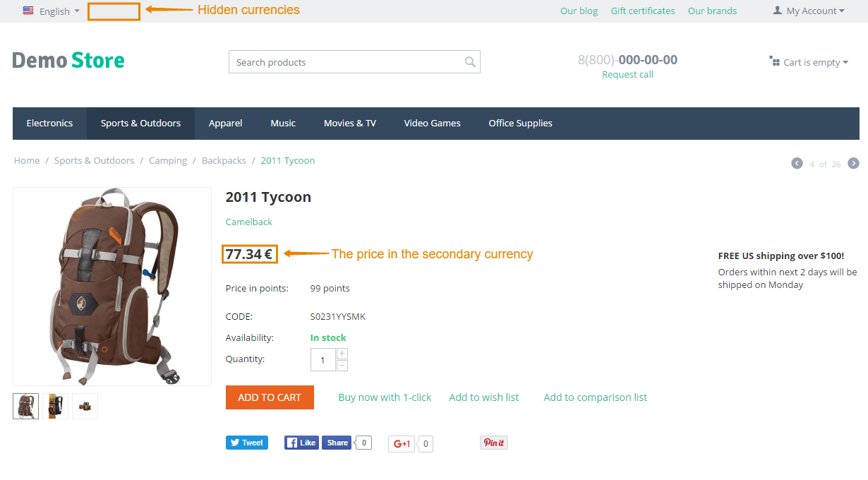Click the Google +1 button
This screenshot has width=868, height=480.
tap(402, 444)
